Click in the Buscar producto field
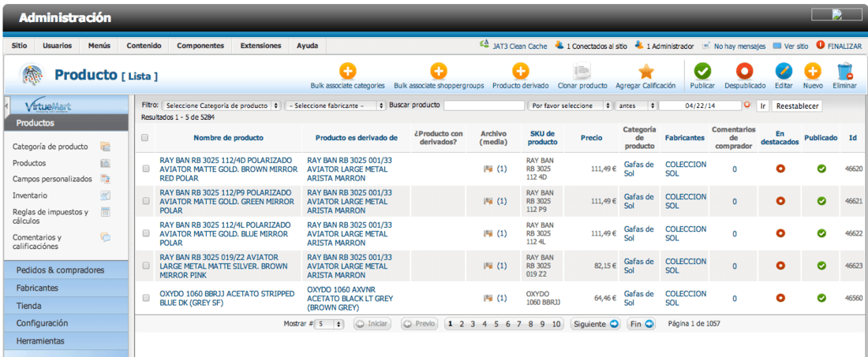This screenshot has height=357, width=868. click(x=484, y=106)
